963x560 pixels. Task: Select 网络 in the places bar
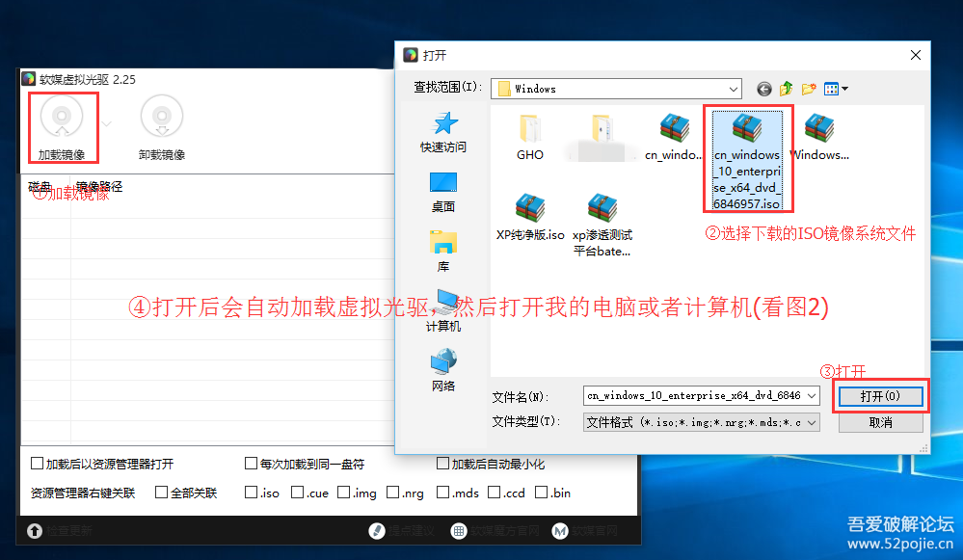coord(443,371)
